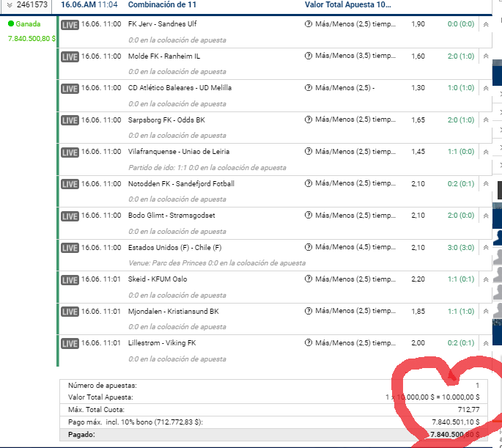The width and height of the screenshot is (502, 448).
Task: Click the Valor Total Apuesta header text
Action: (x=347, y=5)
